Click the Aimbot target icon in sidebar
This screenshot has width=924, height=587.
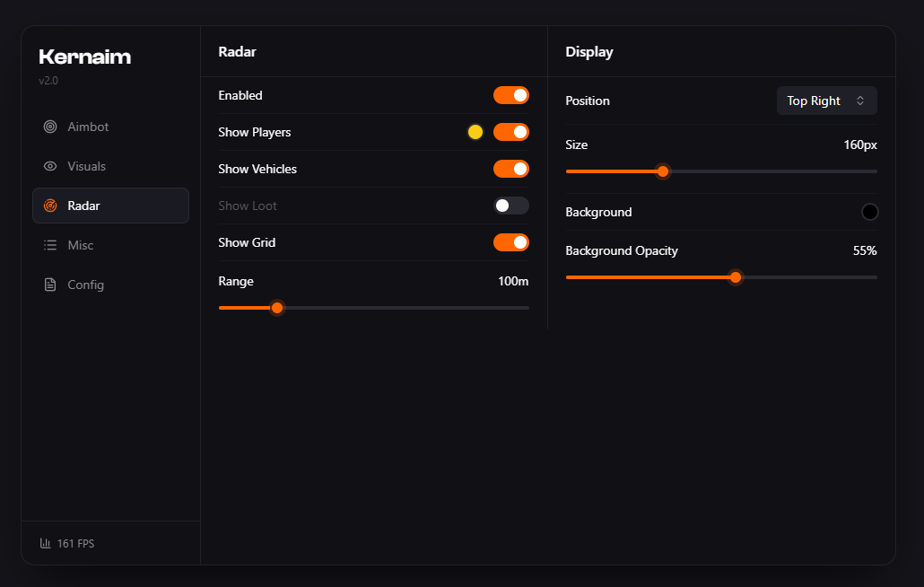coord(50,127)
